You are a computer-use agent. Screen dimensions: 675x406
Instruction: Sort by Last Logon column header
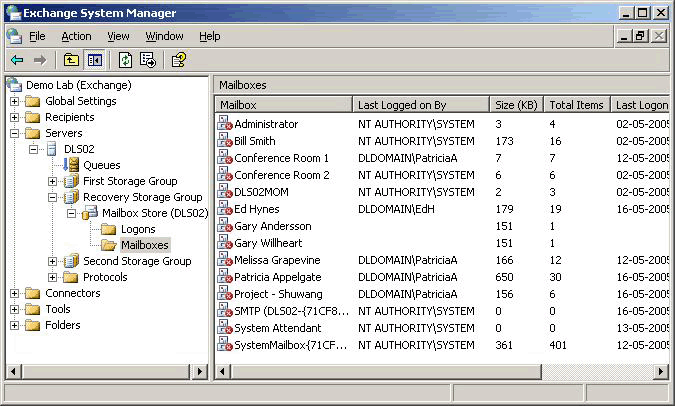pyautogui.click(x=640, y=105)
